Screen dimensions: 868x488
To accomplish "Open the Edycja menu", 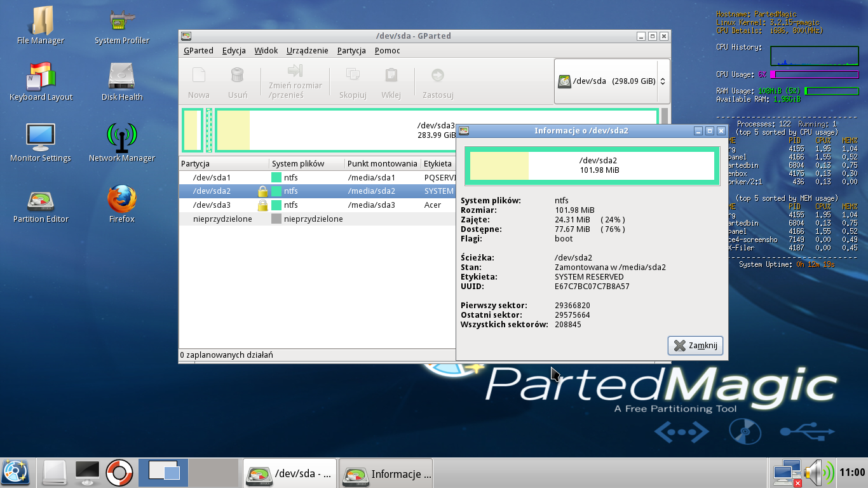I will (234, 51).
